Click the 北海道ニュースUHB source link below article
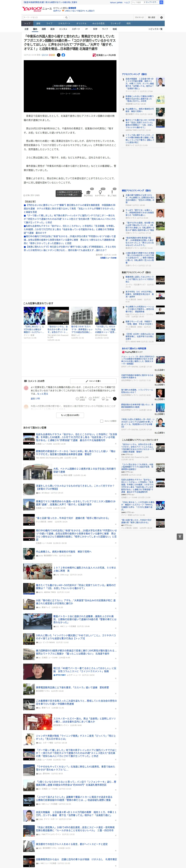Image resolution: width=186 pixels, height=868 pixels. point(108,258)
